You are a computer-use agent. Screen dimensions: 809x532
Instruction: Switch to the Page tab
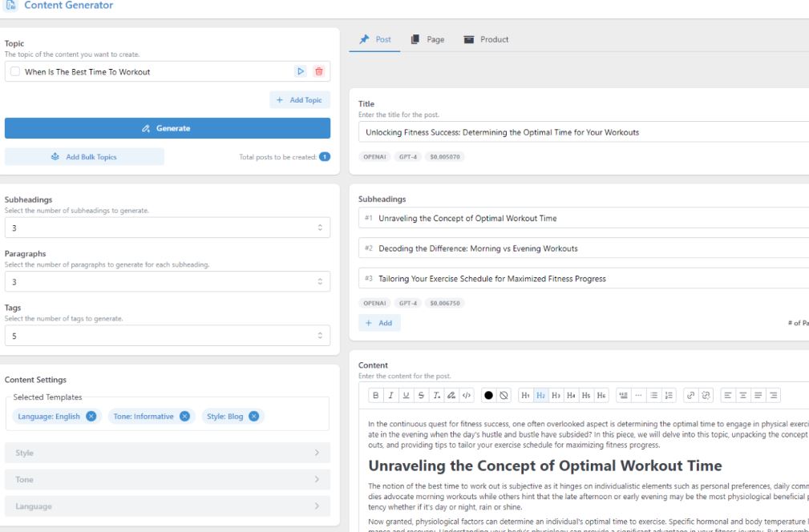pyautogui.click(x=427, y=39)
